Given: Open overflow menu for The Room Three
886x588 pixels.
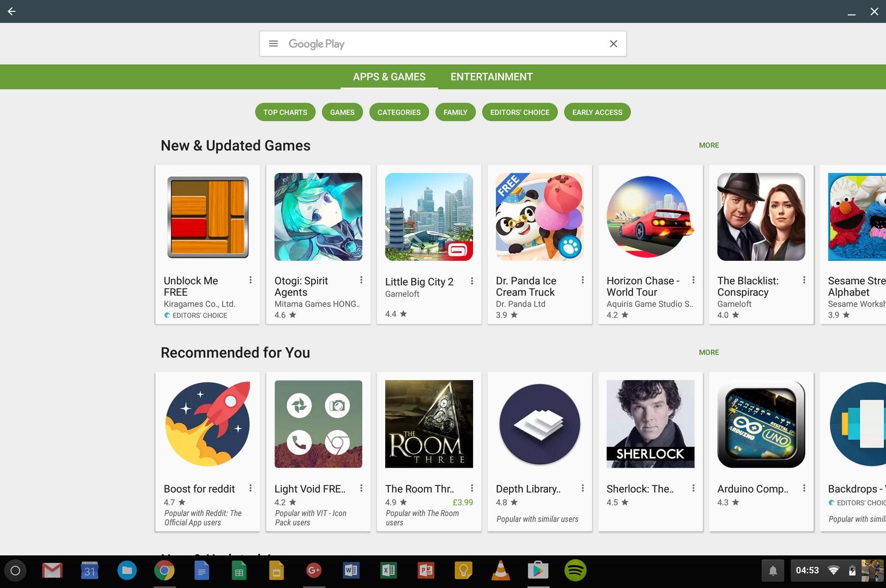Looking at the screenshot, I should [472, 488].
